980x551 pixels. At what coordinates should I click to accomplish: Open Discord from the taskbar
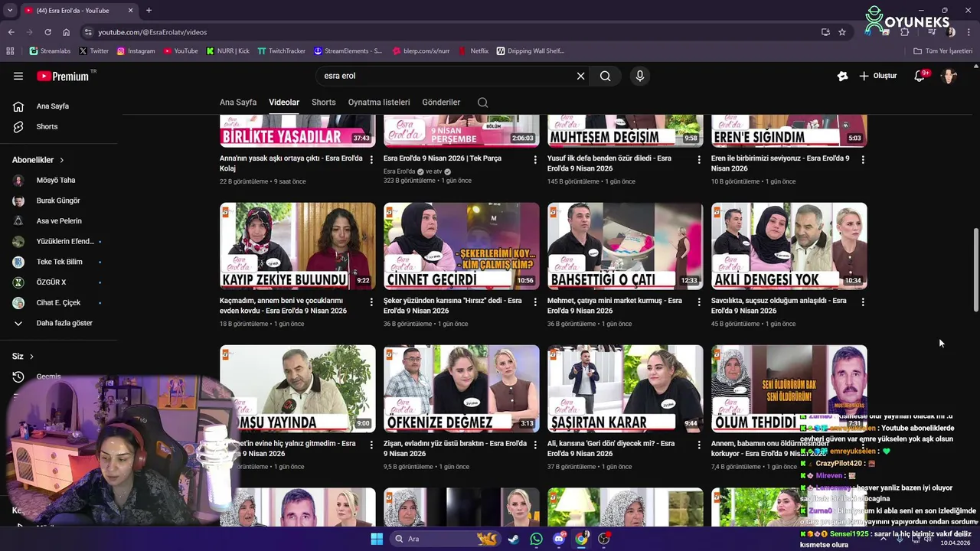[559, 539]
